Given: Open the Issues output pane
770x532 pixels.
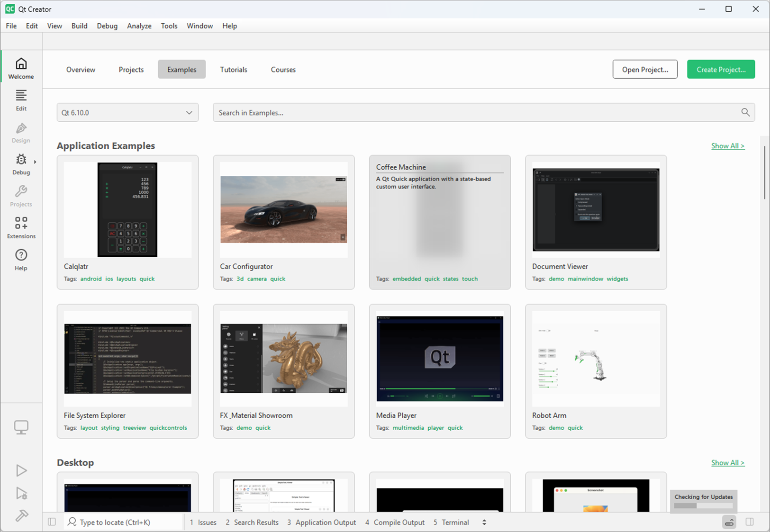Looking at the screenshot, I should [x=203, y=522].
